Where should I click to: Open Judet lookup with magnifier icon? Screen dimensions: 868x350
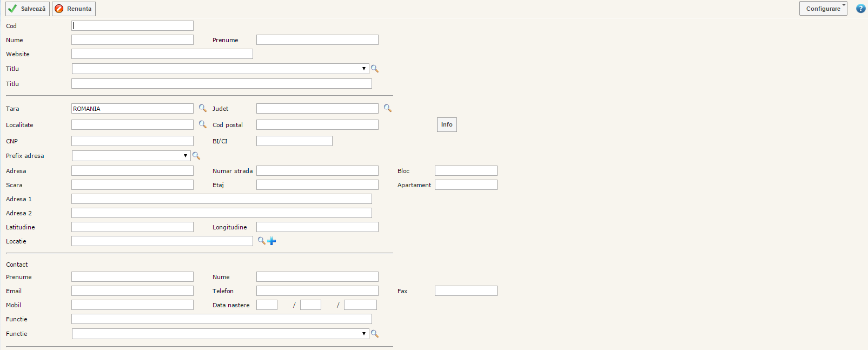[387, 108]
